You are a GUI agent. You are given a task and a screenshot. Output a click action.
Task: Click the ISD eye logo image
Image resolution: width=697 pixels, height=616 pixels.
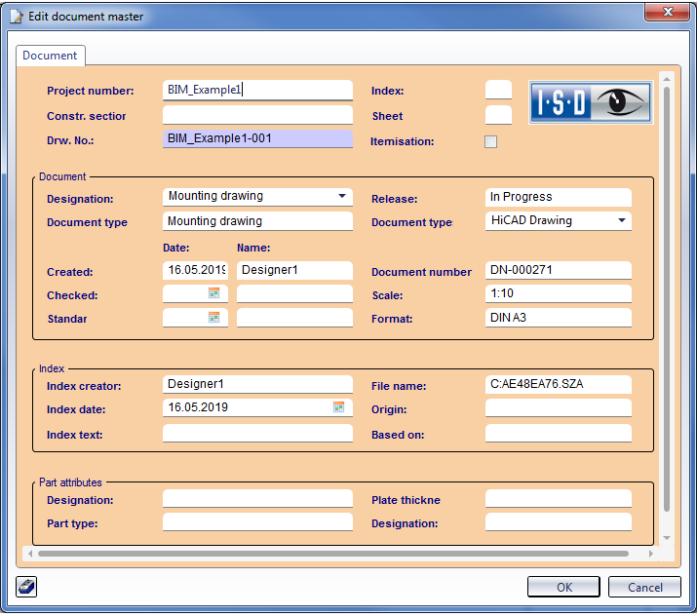click(x=589, y=101)
